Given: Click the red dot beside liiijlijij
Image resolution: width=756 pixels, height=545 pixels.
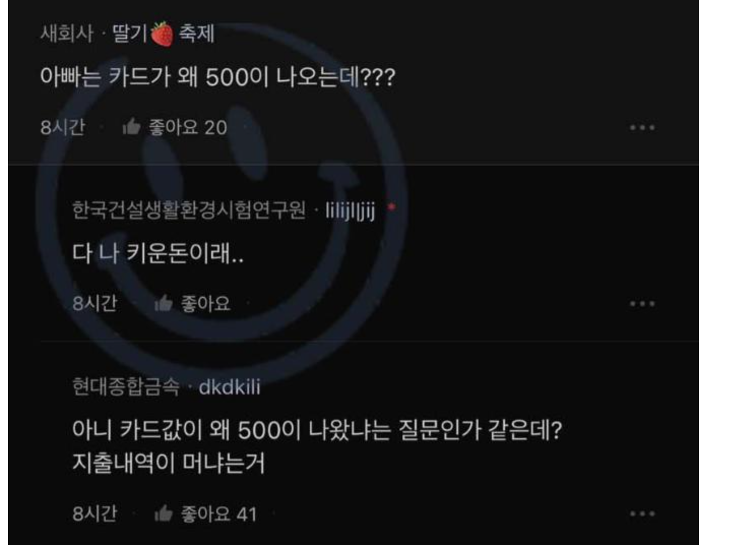Looking at the screenshot, I should 391,207.
